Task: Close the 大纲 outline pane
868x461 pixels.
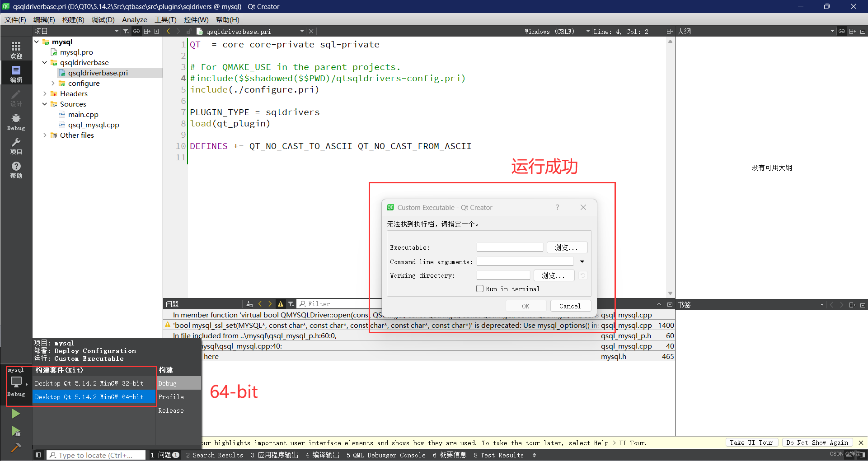Action: (863, 31)
